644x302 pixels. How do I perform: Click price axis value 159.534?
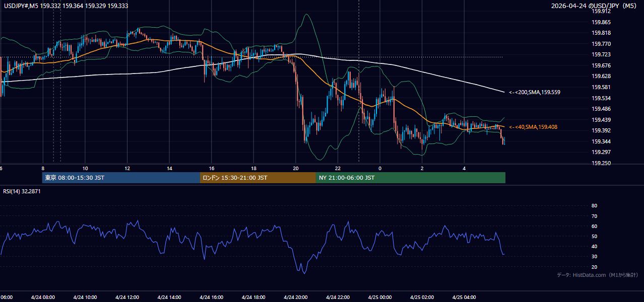[x=601, y=98]
